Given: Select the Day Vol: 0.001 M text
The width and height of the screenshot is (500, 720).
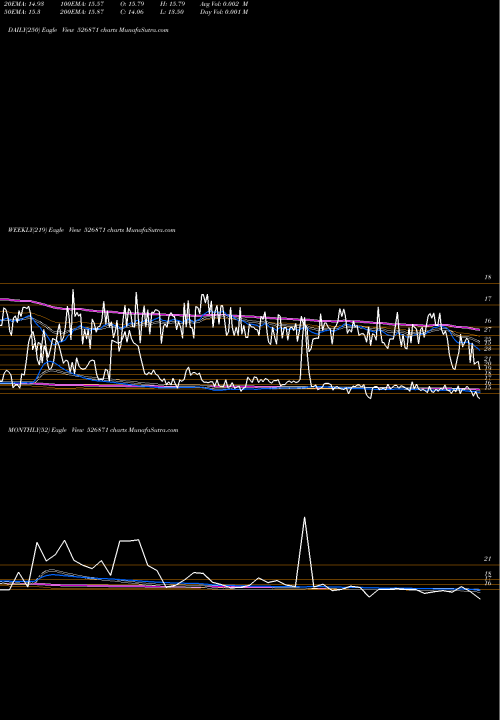Looking at the screenshot, I should click(224, 12).
